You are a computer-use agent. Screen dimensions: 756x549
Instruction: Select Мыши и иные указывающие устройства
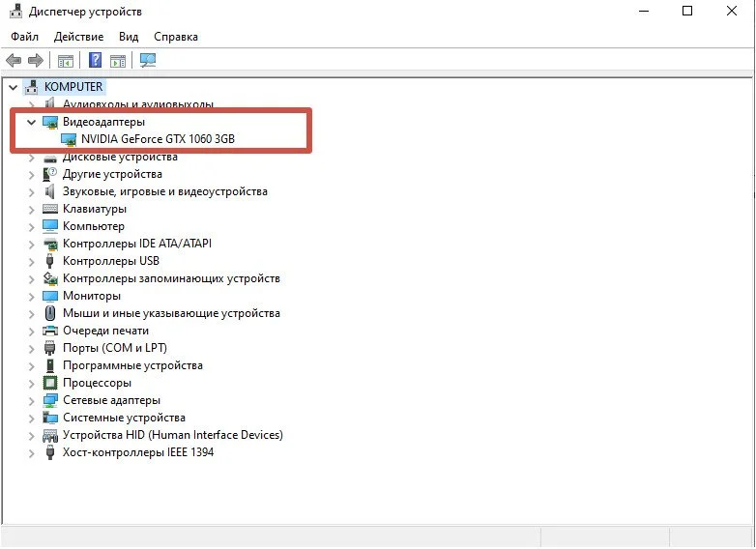[x=171, y=313]
